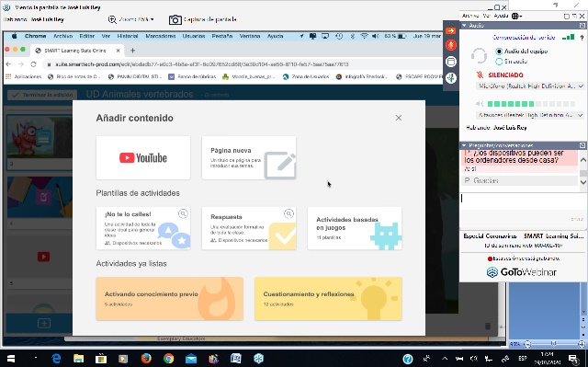Select Audio del equipo radio button
The width and height of the screenshot is (588, 367).
pos(499,52)
